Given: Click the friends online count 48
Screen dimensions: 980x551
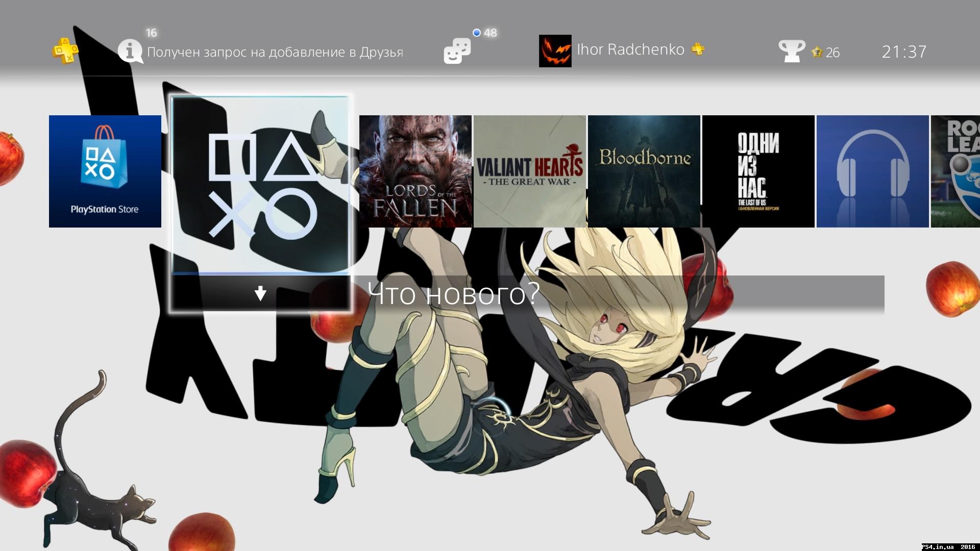Looking at the screenshot, I should click(491, 33).
